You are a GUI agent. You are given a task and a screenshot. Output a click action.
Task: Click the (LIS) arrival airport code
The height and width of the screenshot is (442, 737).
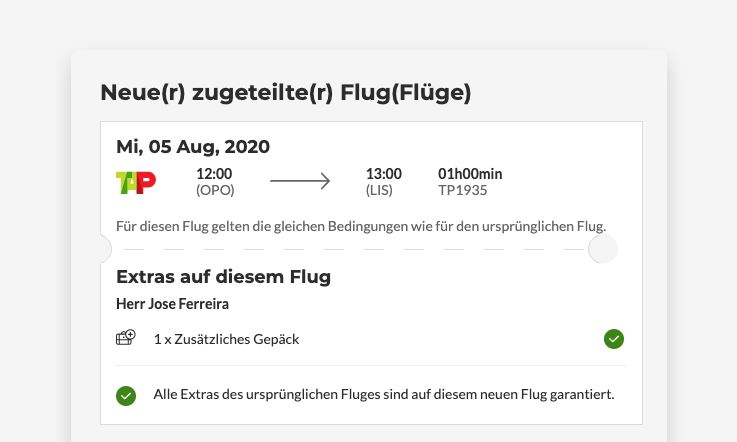[380, 190]
